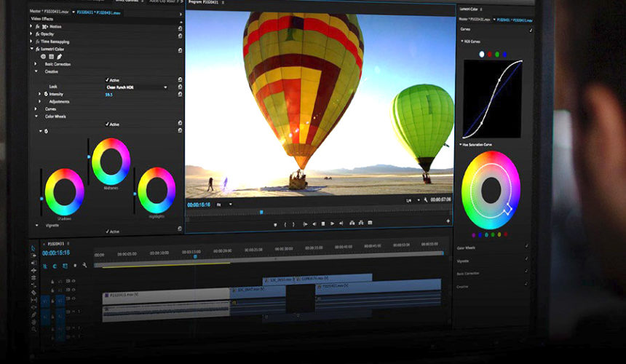Click the Go to In point icon
Screen dimensions: 626x364
tap(305, 223)
